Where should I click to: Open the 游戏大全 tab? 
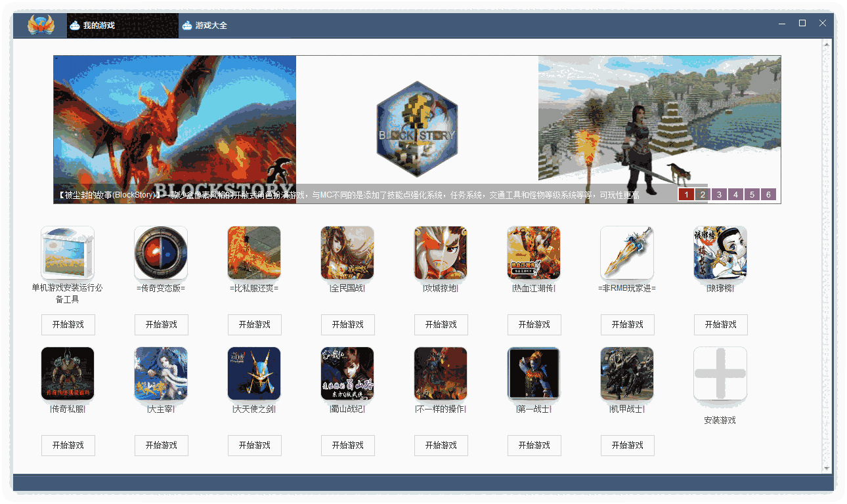pyautogui.click(x=205, y=26)
